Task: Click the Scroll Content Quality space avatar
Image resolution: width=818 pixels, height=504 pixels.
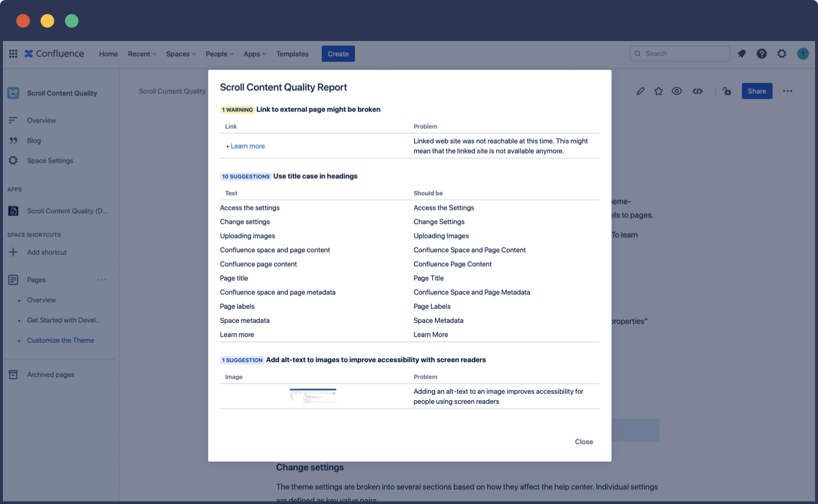Action: (13, 93)
